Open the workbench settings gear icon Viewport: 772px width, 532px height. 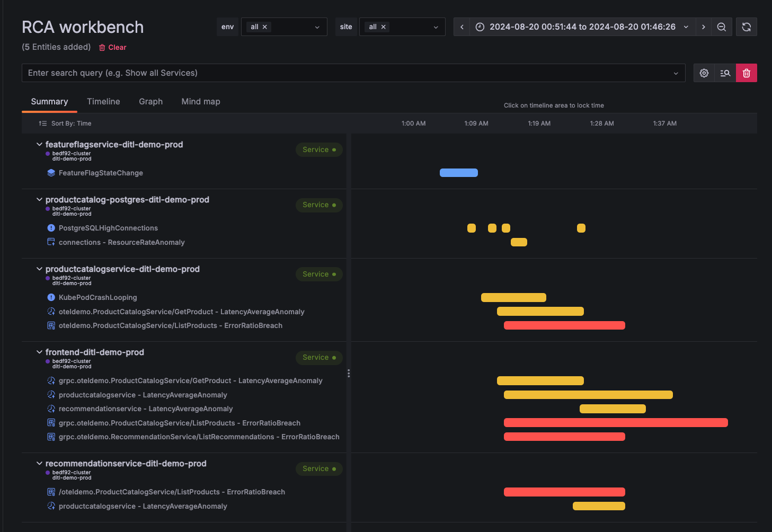point(704,73)
